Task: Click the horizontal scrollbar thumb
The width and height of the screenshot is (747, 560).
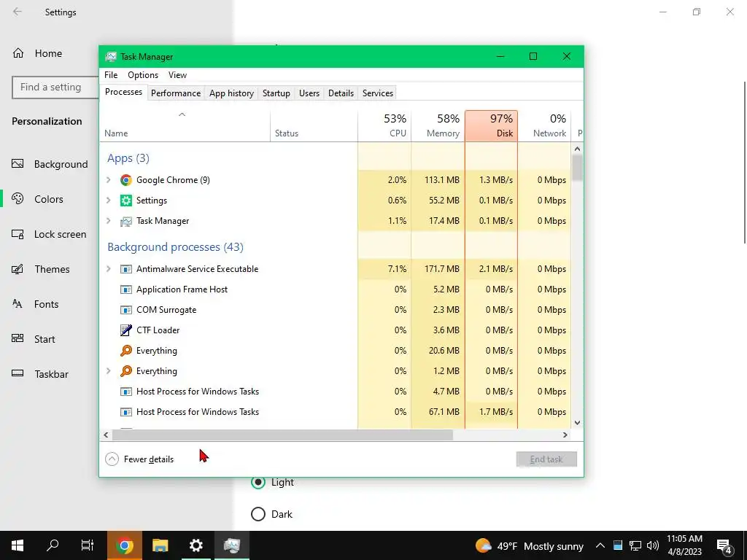Action: coord(282,435)
